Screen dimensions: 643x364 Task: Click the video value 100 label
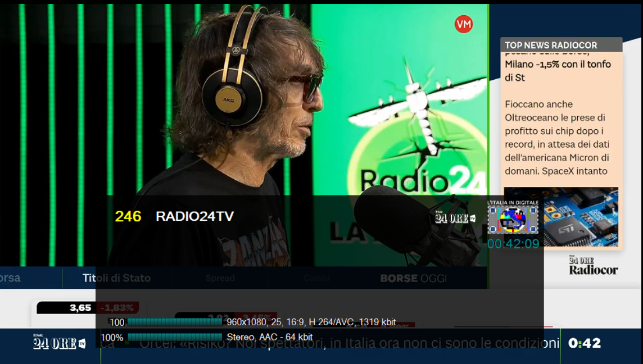click(117, 322)
